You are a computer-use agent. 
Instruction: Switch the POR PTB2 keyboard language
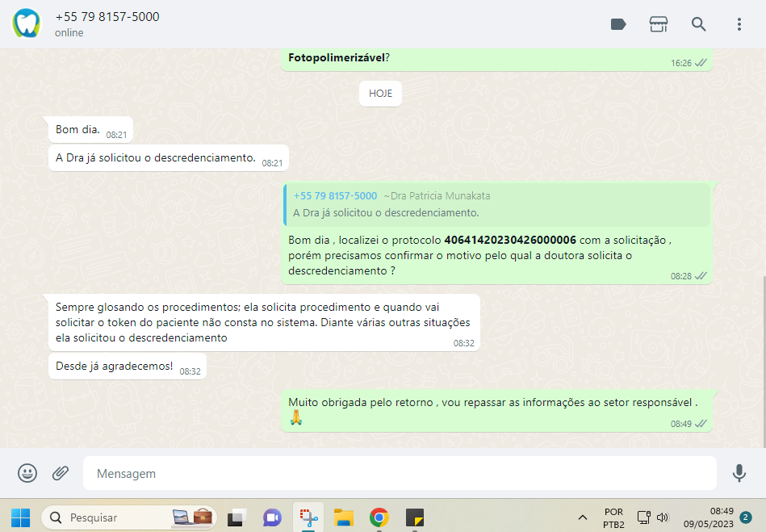coord(613,517)
